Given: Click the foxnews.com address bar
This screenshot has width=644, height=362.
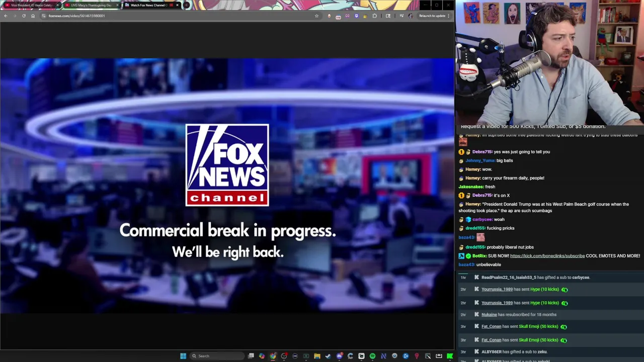Looking at the screenshot, I should pos(180,16).
